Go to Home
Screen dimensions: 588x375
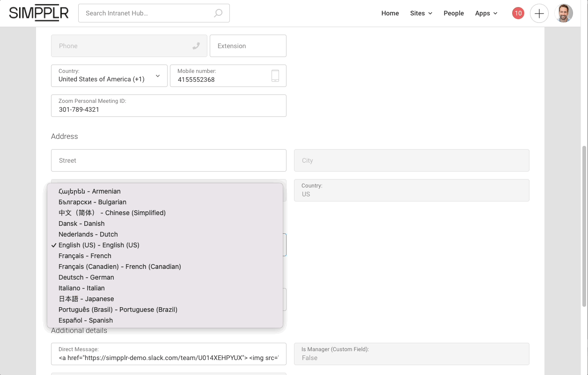pyautogui.click(x=390, y=13)
